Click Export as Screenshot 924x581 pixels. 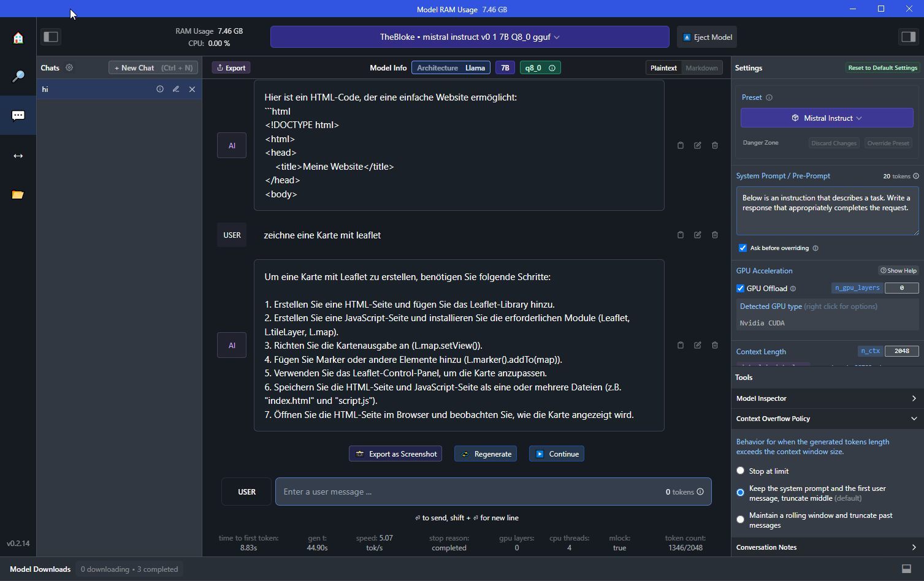[395, 454]
